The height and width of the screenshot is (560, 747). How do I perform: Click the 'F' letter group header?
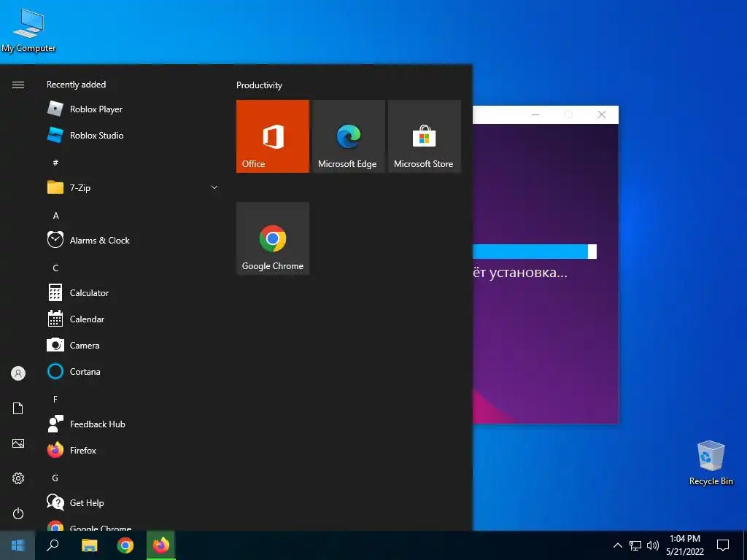(55, 399)
